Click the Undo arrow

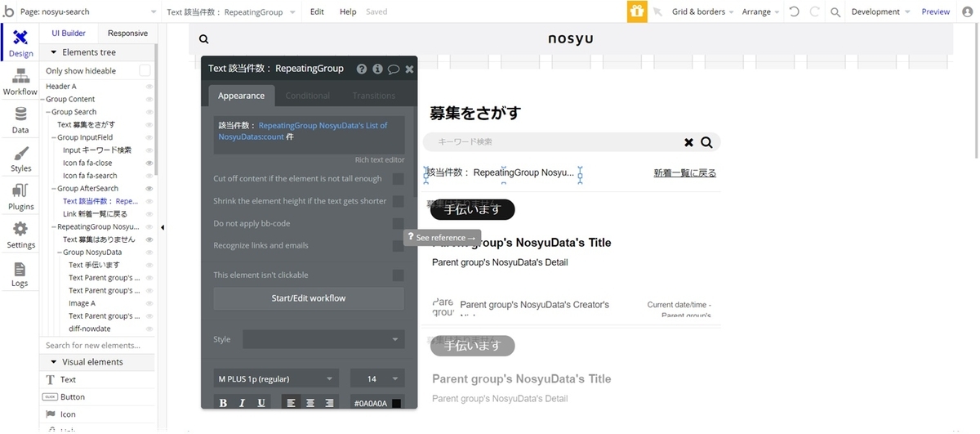click(x=794, y=12)
